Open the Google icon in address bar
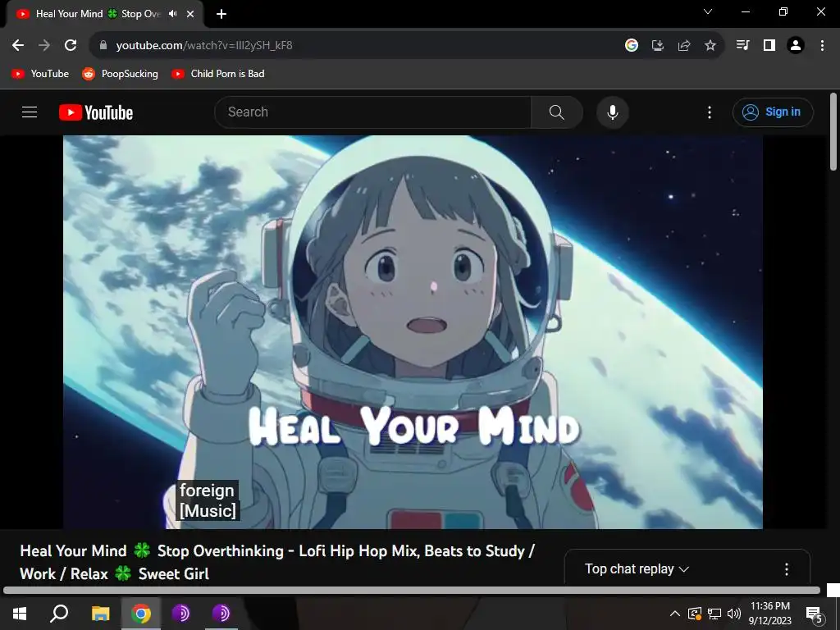The image size is (840, 630). pyautogui.click(x=632, y=46)
